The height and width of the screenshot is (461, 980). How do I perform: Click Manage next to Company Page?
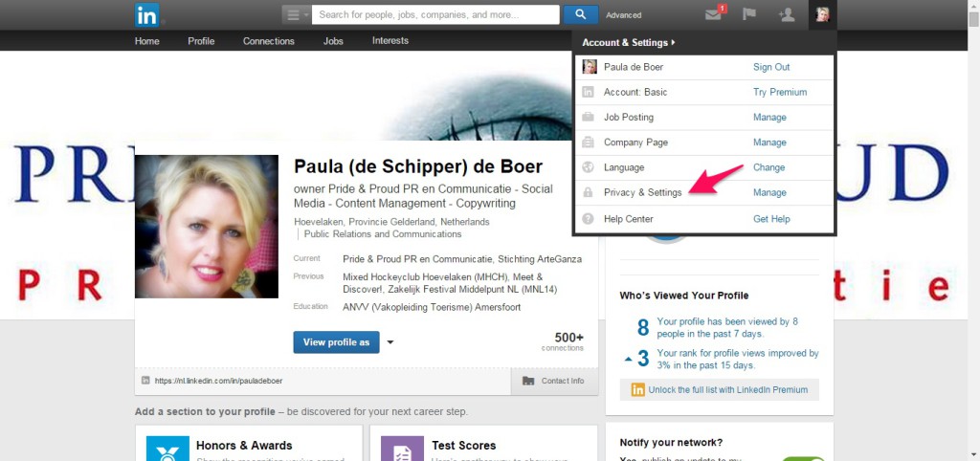(x=769, y=142)
